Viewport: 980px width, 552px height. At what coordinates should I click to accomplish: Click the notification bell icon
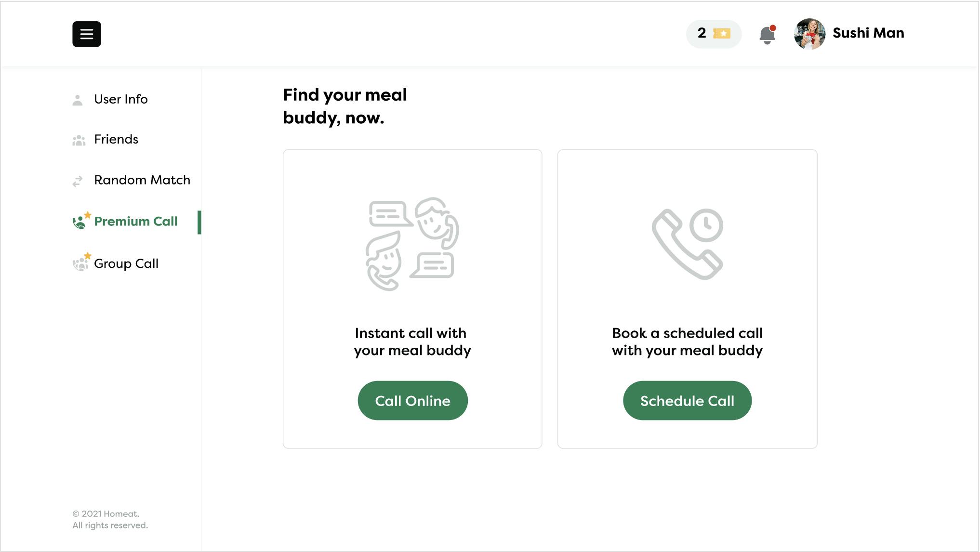click(767, 35)
